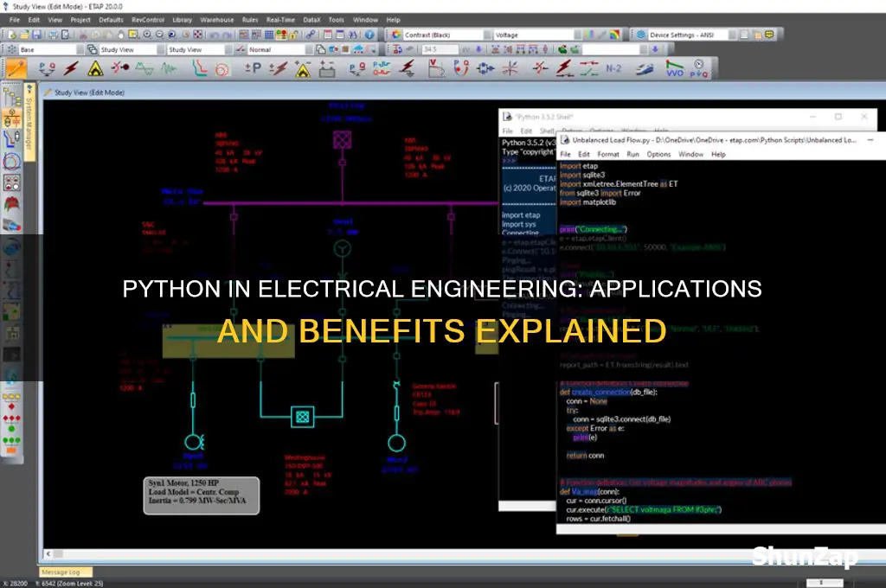This screenshot has width=886, height=588.
Task: Open Motor Acceleration Analysis mode
Action: [x=119, y=69]
